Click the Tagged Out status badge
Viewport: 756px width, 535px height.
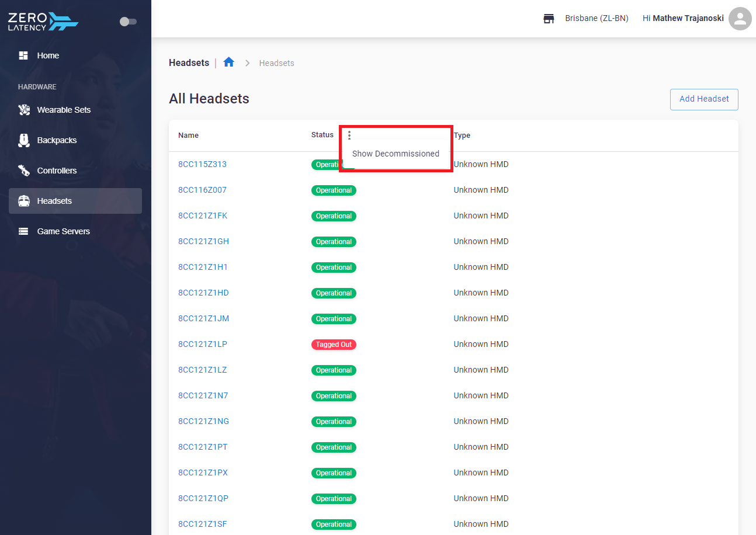point(334,345)
